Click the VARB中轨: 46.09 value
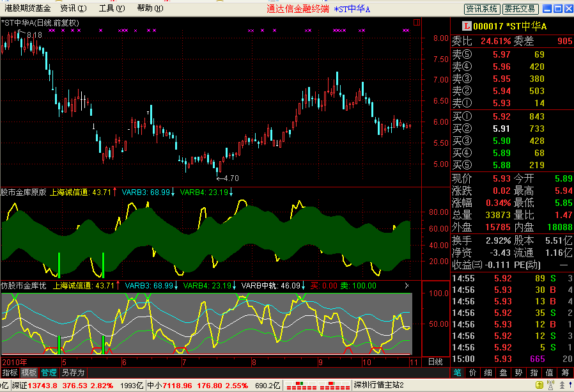This screenshot has height=392, width=574. [x=271, y=285]
